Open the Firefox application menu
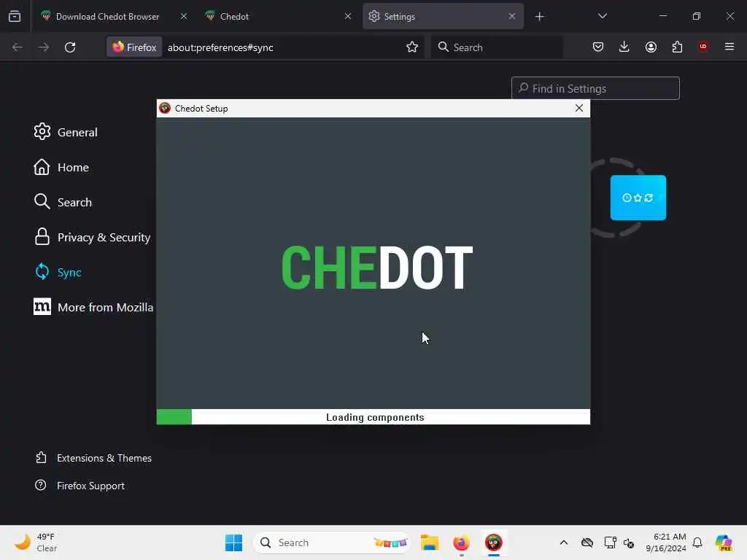The height and width of the screenshot is (560, 747). pyautogui.click(x=729, y=47)
